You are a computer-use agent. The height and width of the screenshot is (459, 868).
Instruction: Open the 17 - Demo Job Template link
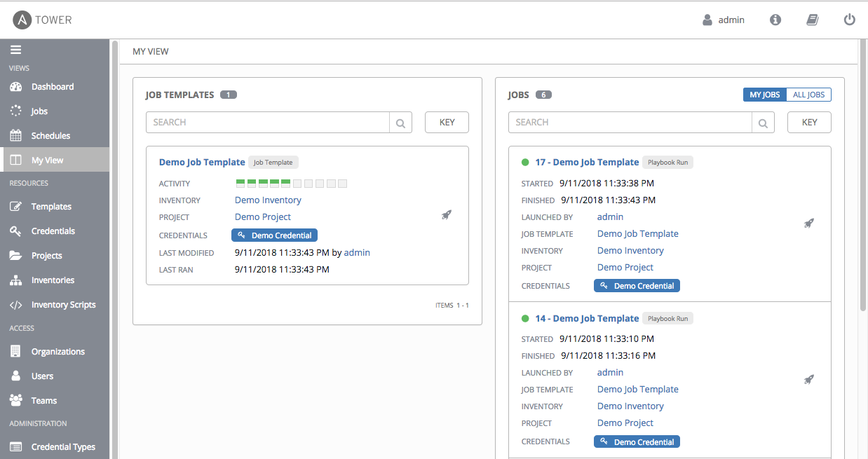pos(587,162)
